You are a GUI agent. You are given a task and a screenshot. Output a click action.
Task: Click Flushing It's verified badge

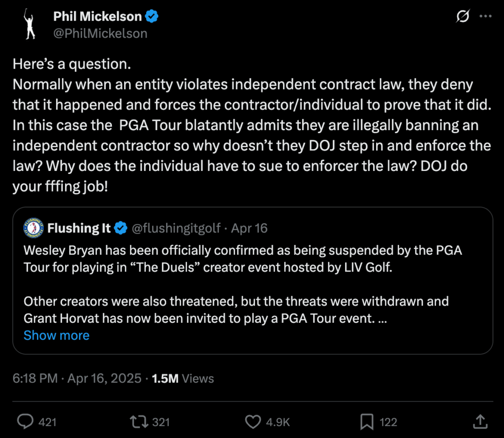(x=121, y=228)
